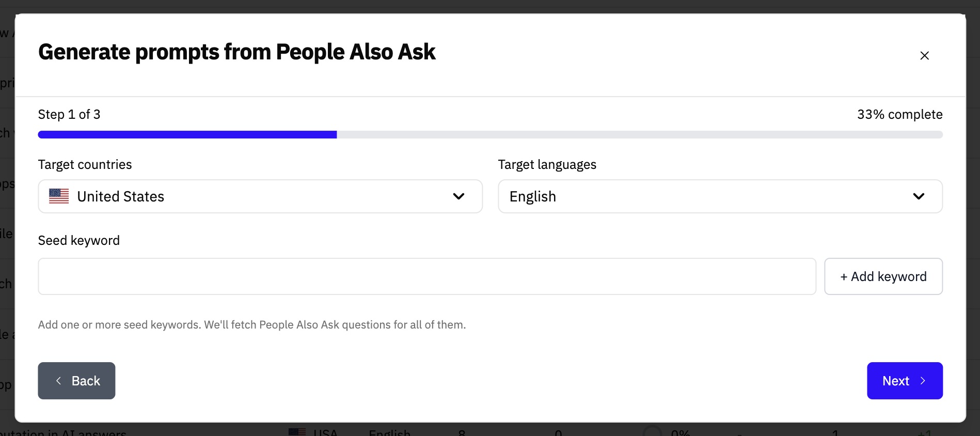980x436 pixels.
Task: Click the Target languages chevron arrow
Action: [x=919, y=196]
